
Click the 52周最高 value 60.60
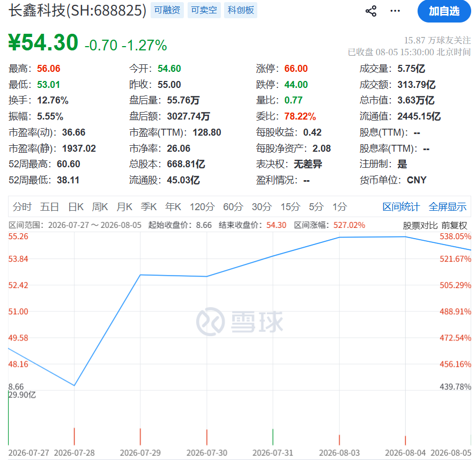point(68,164)
